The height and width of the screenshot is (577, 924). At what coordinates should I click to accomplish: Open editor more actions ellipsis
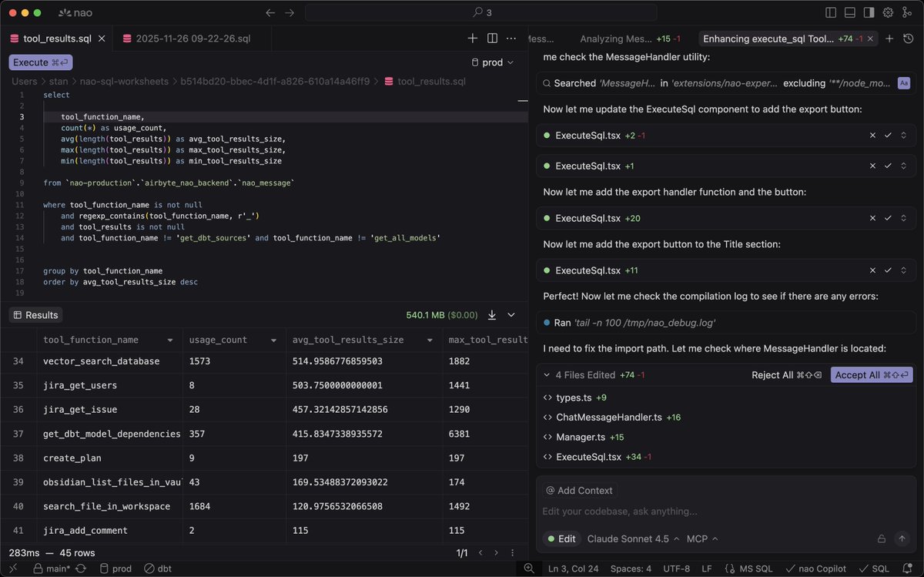pos(511,38)
